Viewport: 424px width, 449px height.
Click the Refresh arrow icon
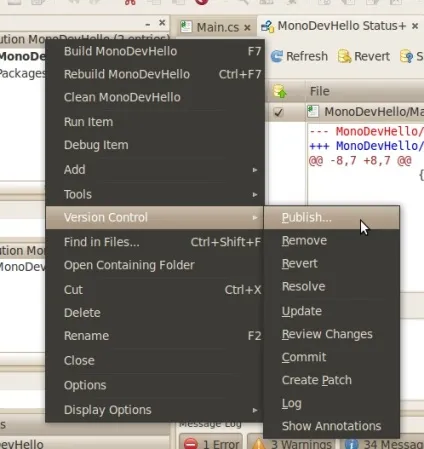pos(277,56)
